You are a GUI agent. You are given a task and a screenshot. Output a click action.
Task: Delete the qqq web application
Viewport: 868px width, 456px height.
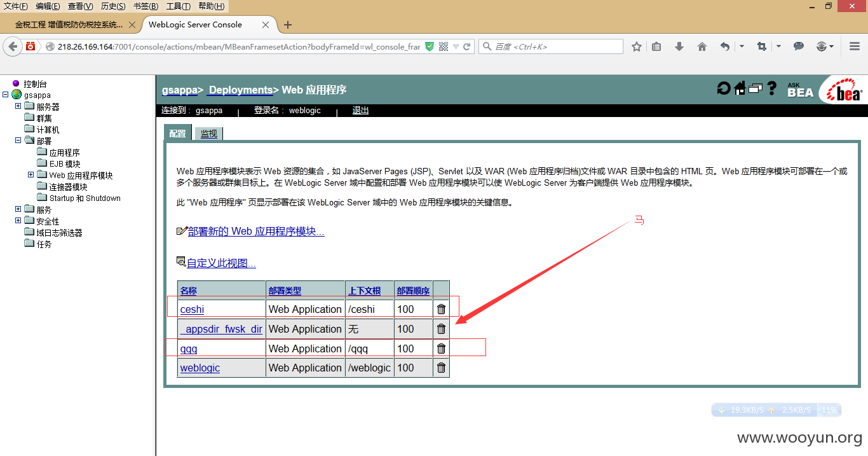[441, 349]
